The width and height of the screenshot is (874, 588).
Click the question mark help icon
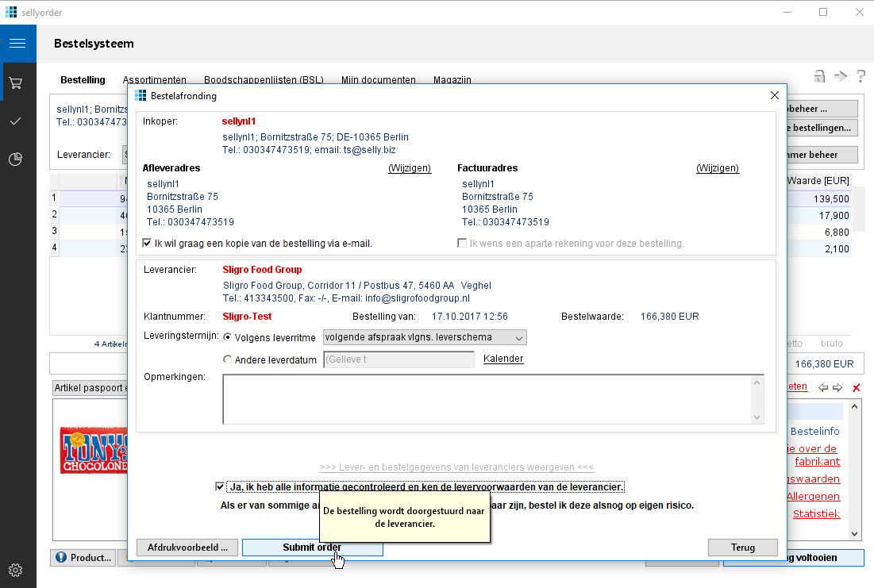861,76
